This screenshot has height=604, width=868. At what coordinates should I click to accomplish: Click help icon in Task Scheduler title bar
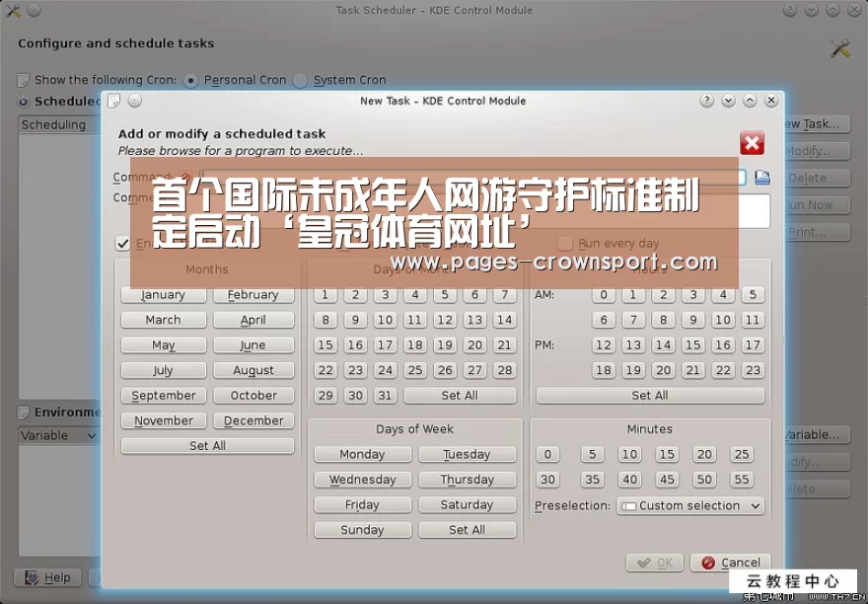coord(790,11)
